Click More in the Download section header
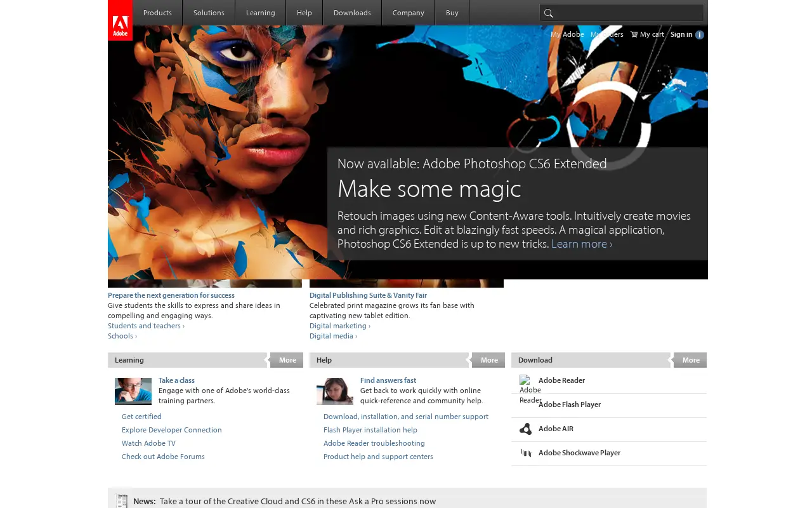 click(x=691, y=360)
